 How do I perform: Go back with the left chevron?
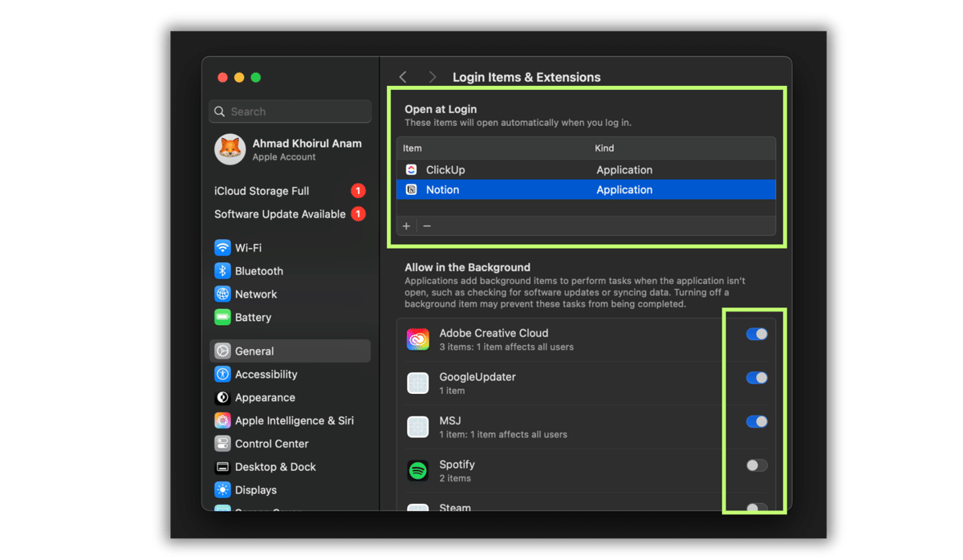(x=403, y=77)
